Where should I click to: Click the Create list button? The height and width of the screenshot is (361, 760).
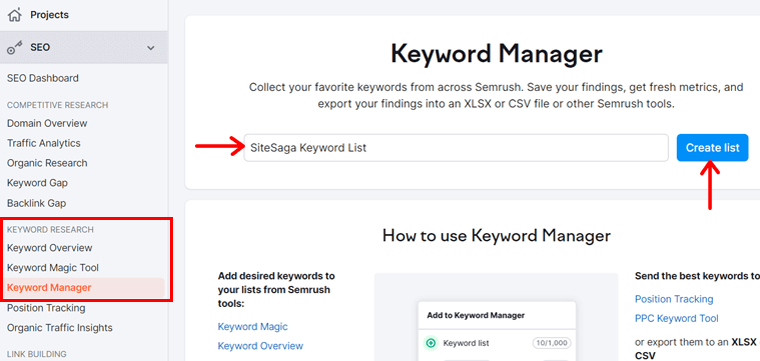coord(712,148)
